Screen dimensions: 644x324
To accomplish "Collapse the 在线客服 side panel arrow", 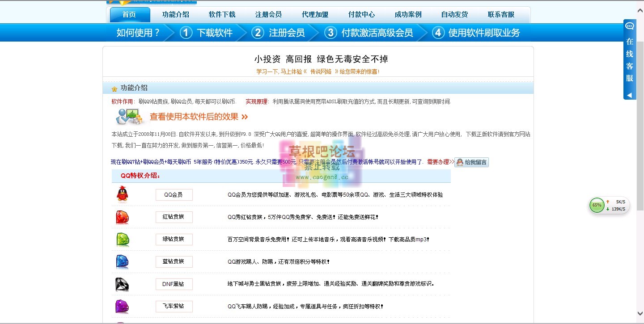I will pyautogui.click(x=629, y=95).
